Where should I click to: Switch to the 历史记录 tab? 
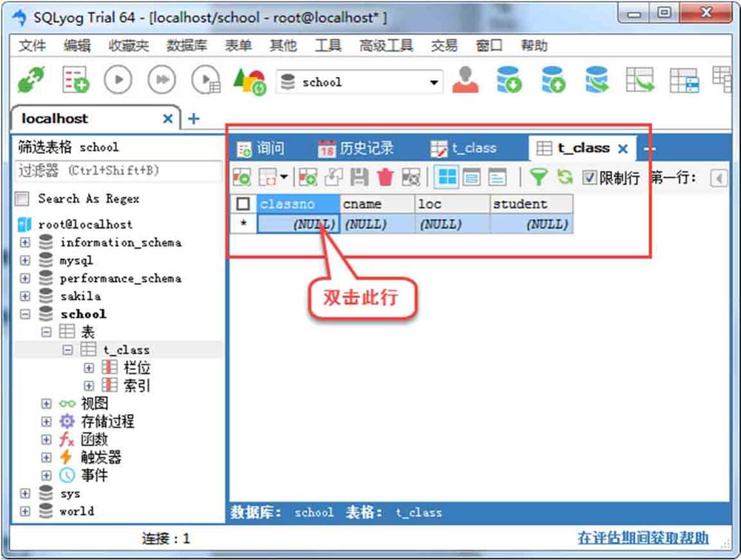(x=356, y=148)
